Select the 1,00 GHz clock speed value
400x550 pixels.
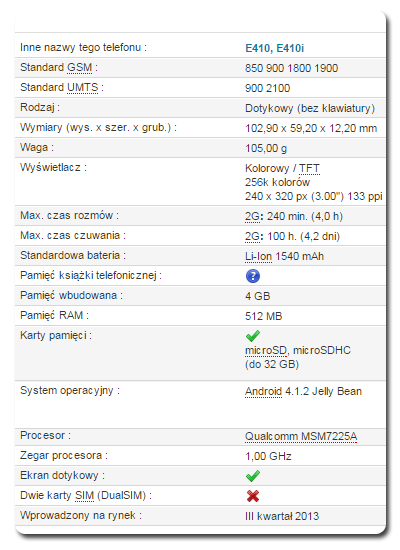coord(268,456)
